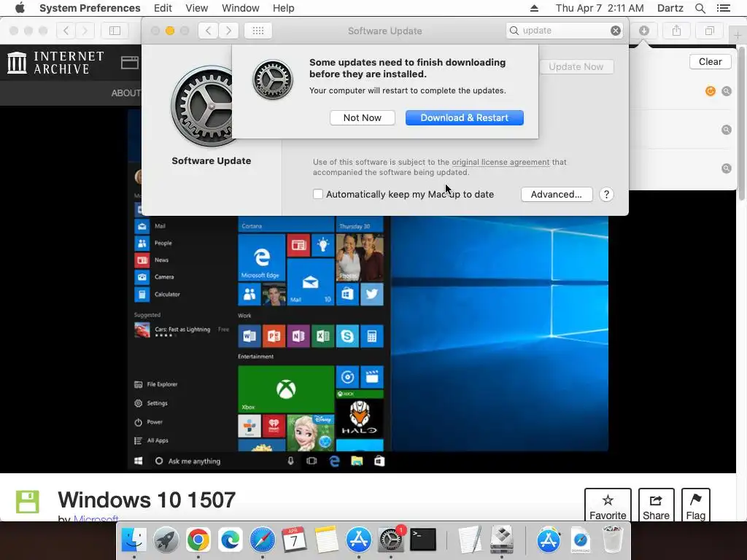Viewport: 747px width, 560px height.
Task: Show Safari tab overview
Action: click(709, 31)
